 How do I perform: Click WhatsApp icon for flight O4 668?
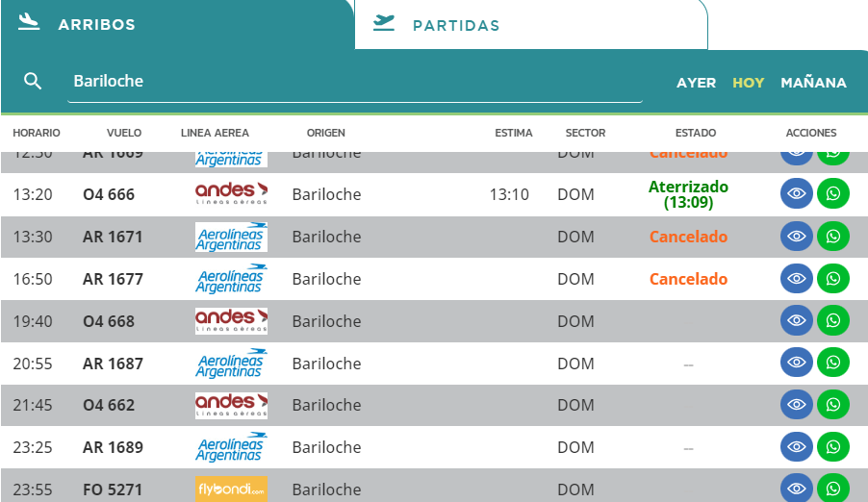pos(832,321)
